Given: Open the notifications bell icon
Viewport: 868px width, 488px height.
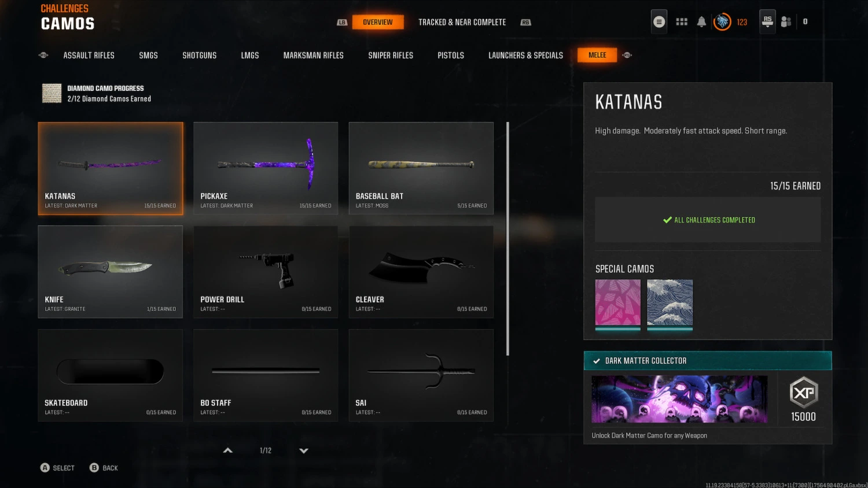Looking at the screenshot, I should [701, 22].
